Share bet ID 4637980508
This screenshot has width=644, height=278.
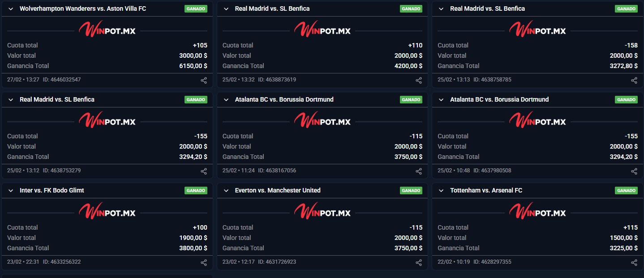click(634, 171)
